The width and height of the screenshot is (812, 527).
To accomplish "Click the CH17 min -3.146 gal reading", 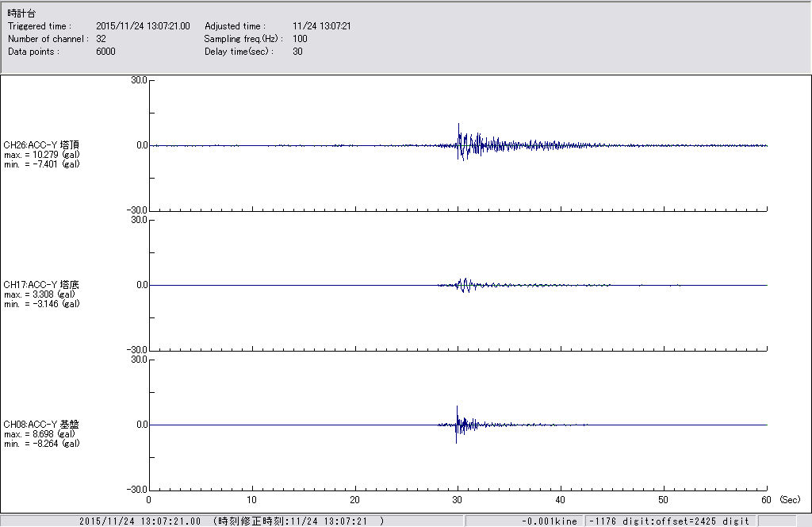I will click(41, 304).
